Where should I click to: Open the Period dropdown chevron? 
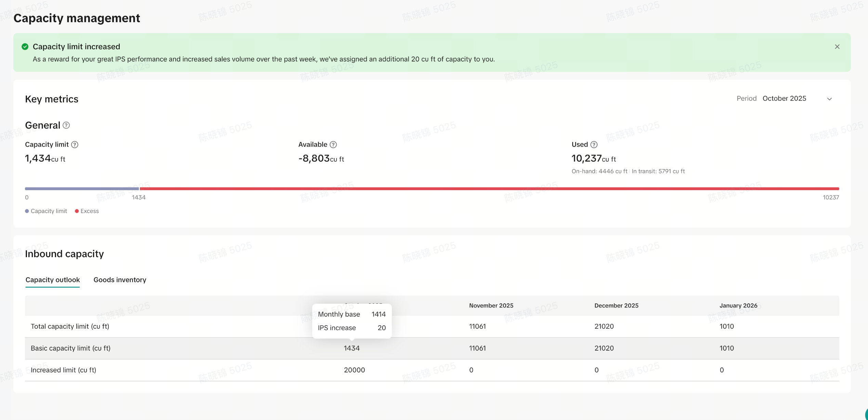pos(829,99)
